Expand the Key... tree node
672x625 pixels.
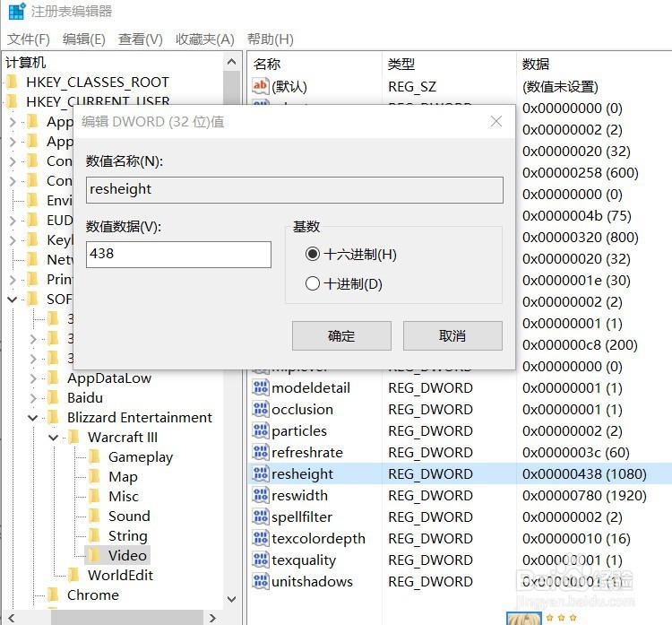click(13, 239)
